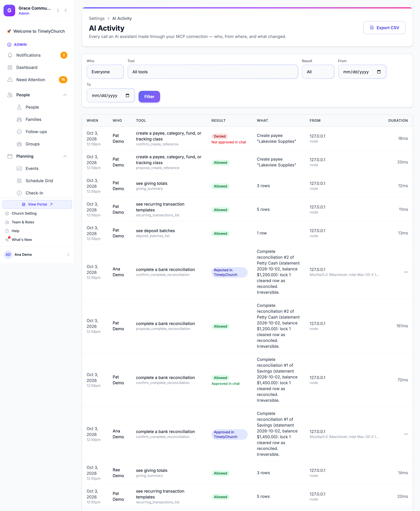
Task: Click the Help question mark icon
Action: [x=7, y=231]
